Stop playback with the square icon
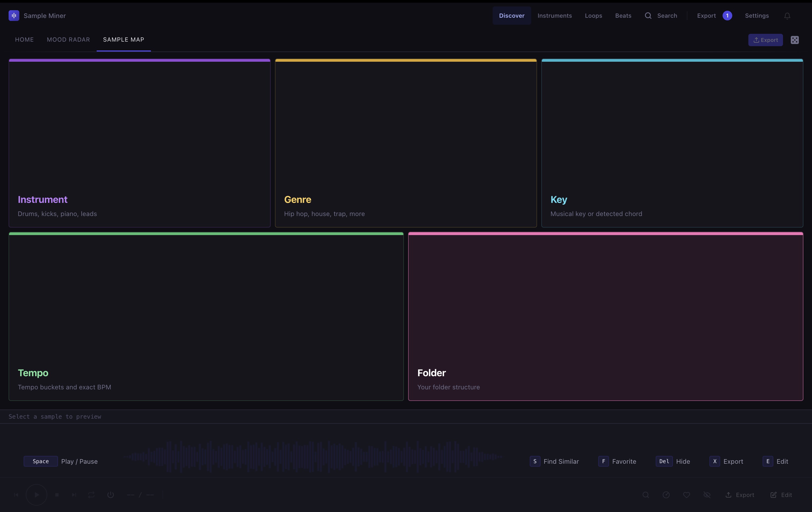812x512 pixels. click(57, 495)
